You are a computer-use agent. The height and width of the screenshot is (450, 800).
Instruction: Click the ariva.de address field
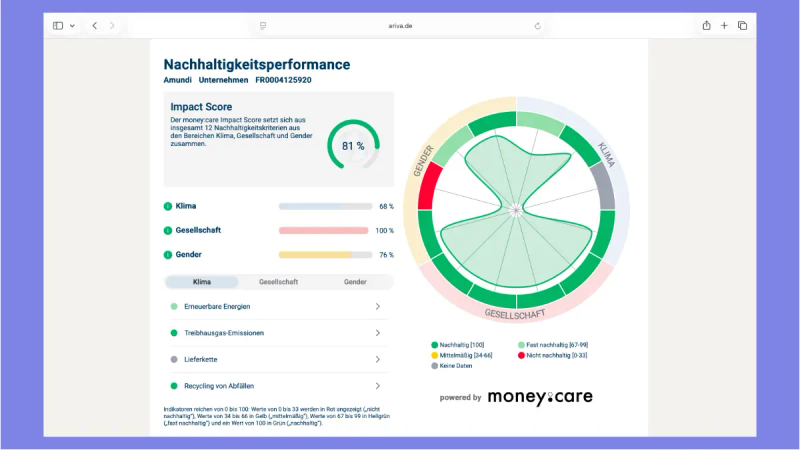(x=400, y=26)
